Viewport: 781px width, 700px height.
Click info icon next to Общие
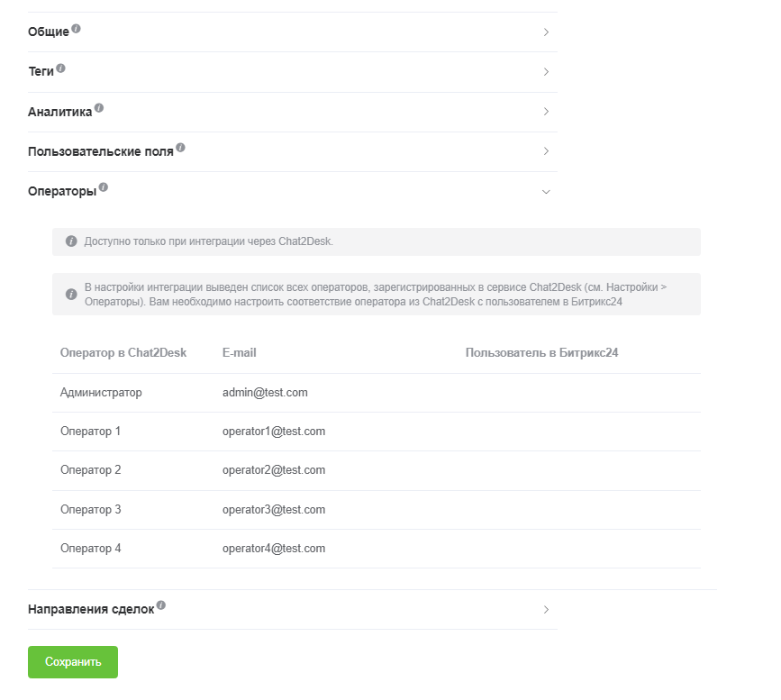coord(77,29)
